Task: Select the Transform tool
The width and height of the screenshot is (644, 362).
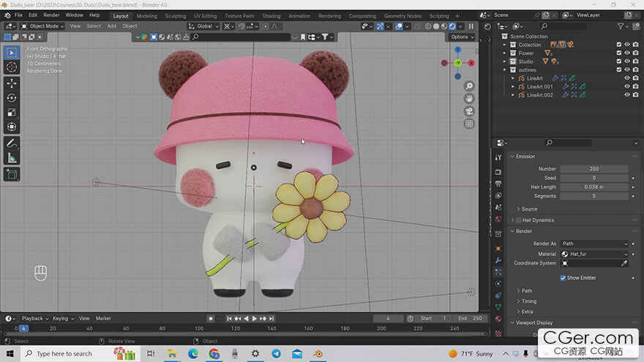Action: [12, 127]
